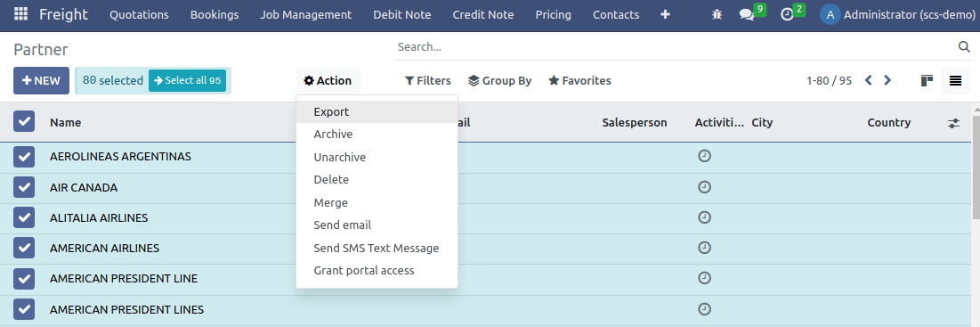This screenshot has height=327, width=980.
Task: Open the Filters dropdown
Action: [427, 81]
